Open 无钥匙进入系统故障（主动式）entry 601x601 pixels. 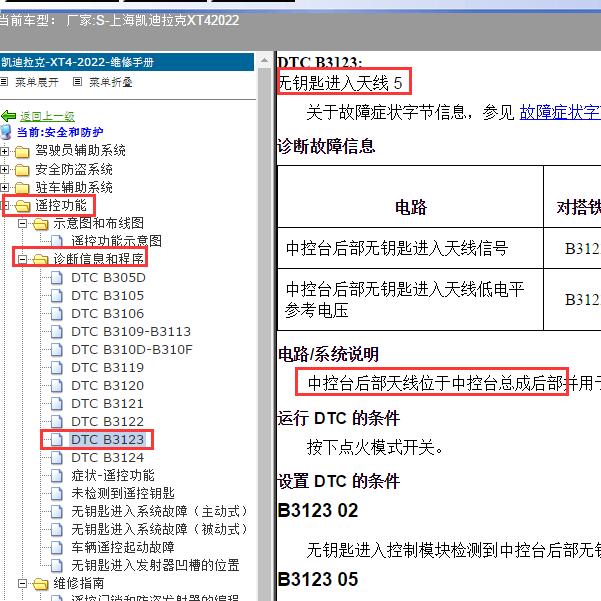(x=159, y=512)
